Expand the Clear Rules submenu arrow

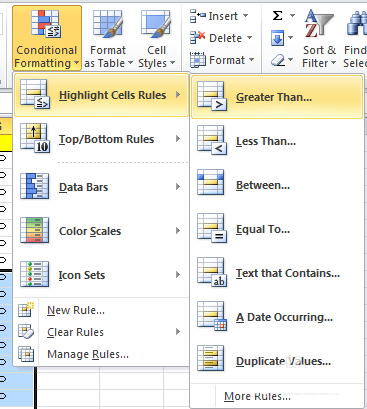(178, 332)
